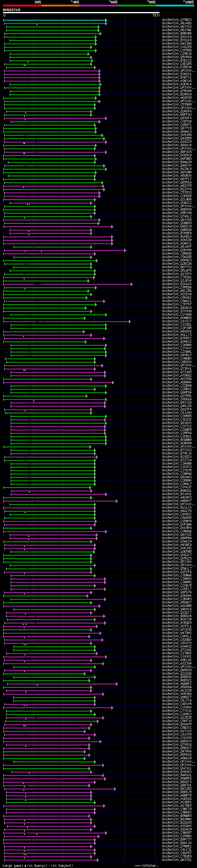This screenshot has width=197, height=868.
Task: Select hit UniRef100_C6E1R5
Action: (177, 64)
